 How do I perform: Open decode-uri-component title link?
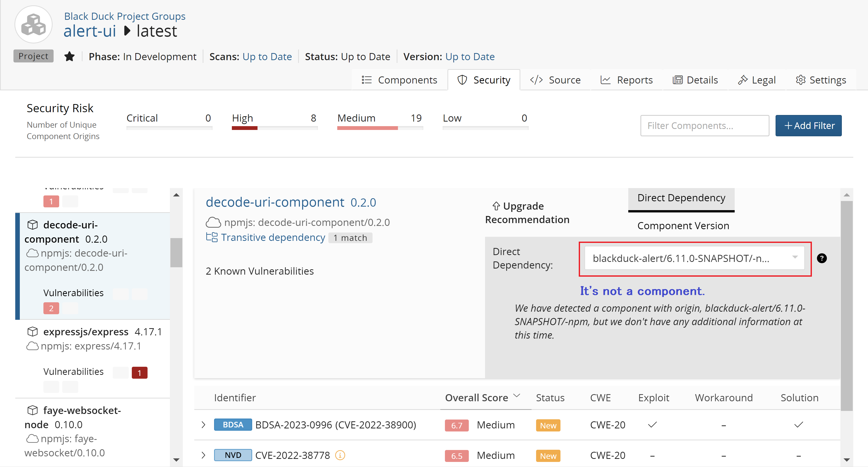275,202
